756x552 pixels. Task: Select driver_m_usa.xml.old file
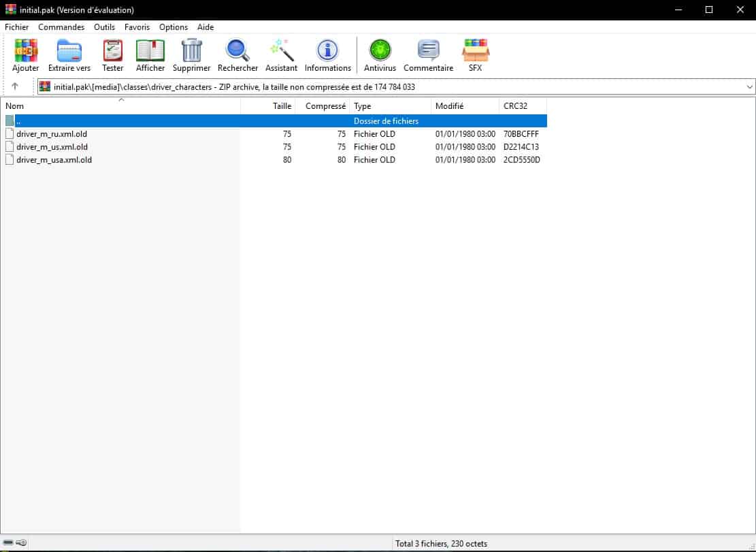(x=54, y=160)
